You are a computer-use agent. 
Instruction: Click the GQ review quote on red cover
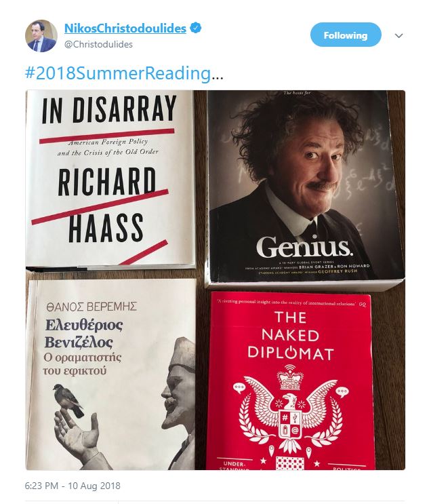click(291, 303)
